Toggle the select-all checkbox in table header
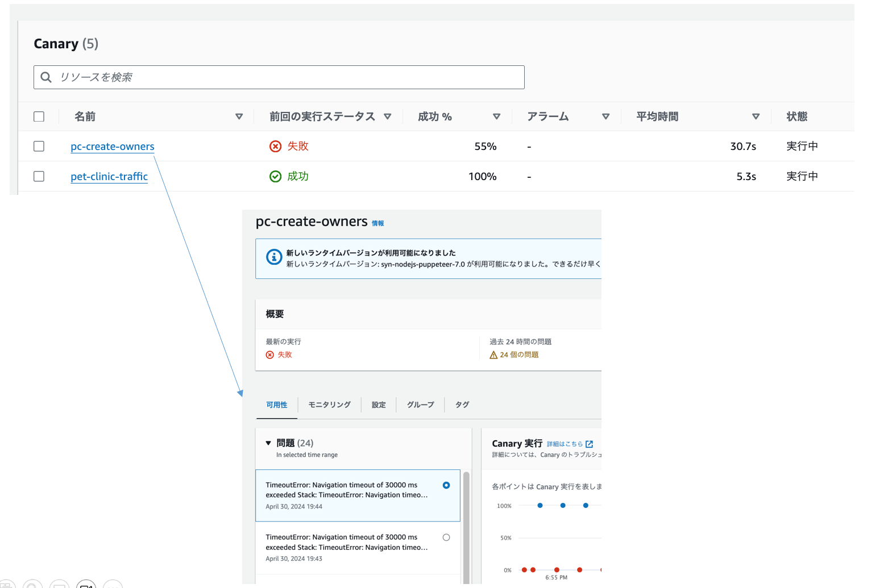892x588 pixels. pyautogui.click(x=39, y=116)
